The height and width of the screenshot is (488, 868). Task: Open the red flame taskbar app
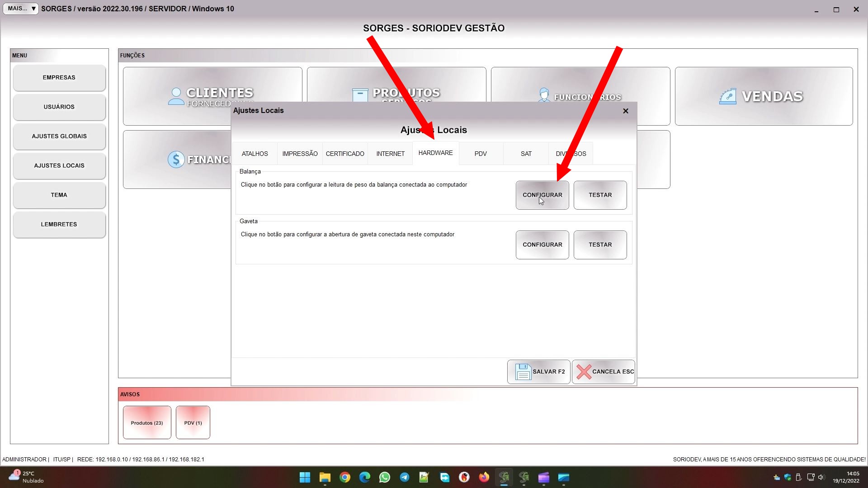point(464,478)
